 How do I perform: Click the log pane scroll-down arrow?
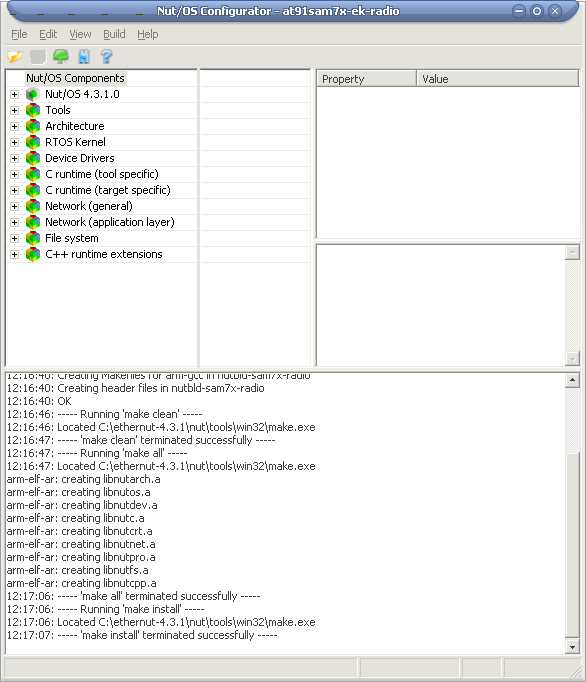pos(572,647)
